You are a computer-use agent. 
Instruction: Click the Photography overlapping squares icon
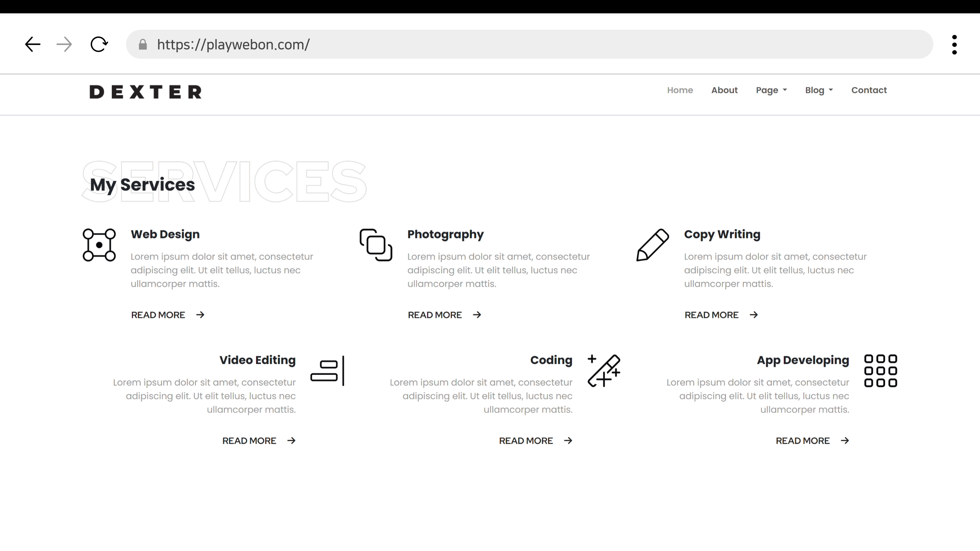376,245
